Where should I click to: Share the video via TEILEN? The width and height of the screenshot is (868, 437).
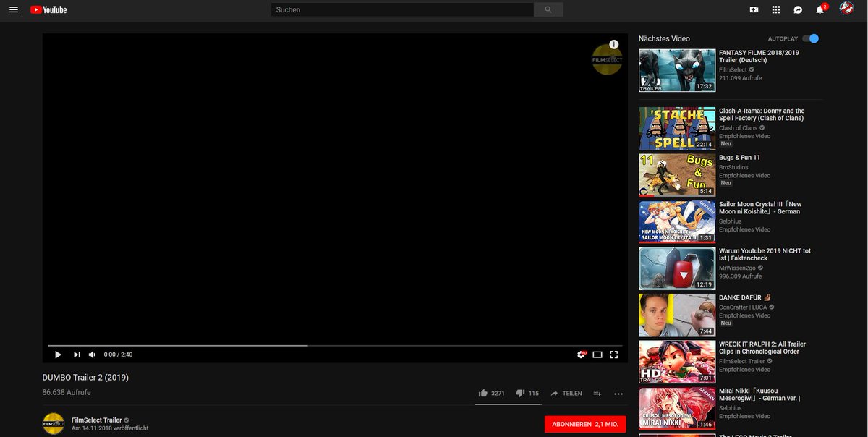(566, 393)
